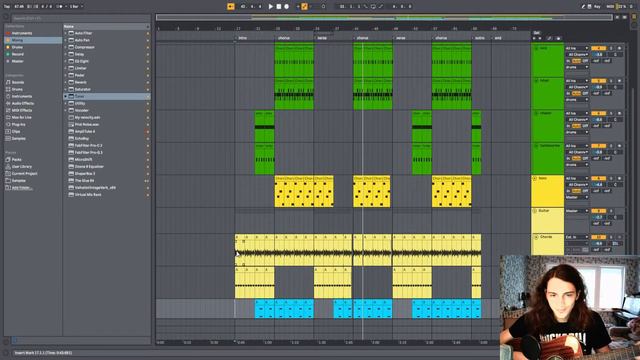The height and width of the screenshot is (360, 640).
Task: Select Record collection in the browser
Action: [18, 54]
